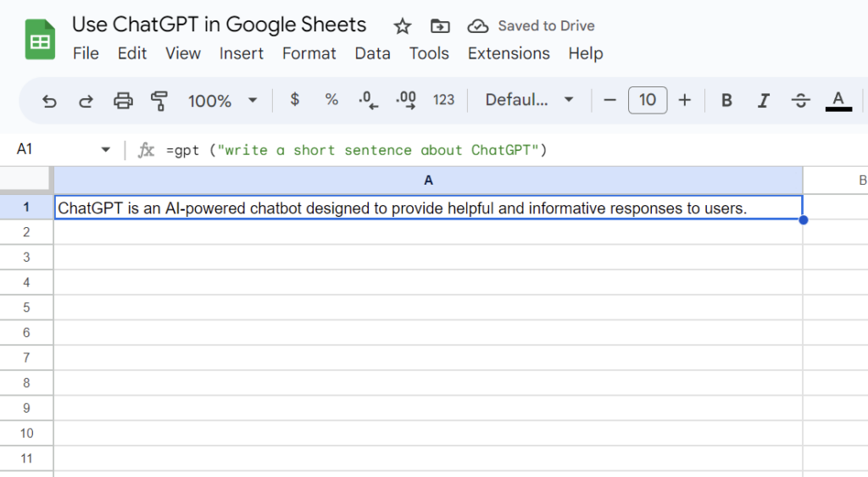
Task: Click the Move to folder icon
Action: click(x=440, y=25)
